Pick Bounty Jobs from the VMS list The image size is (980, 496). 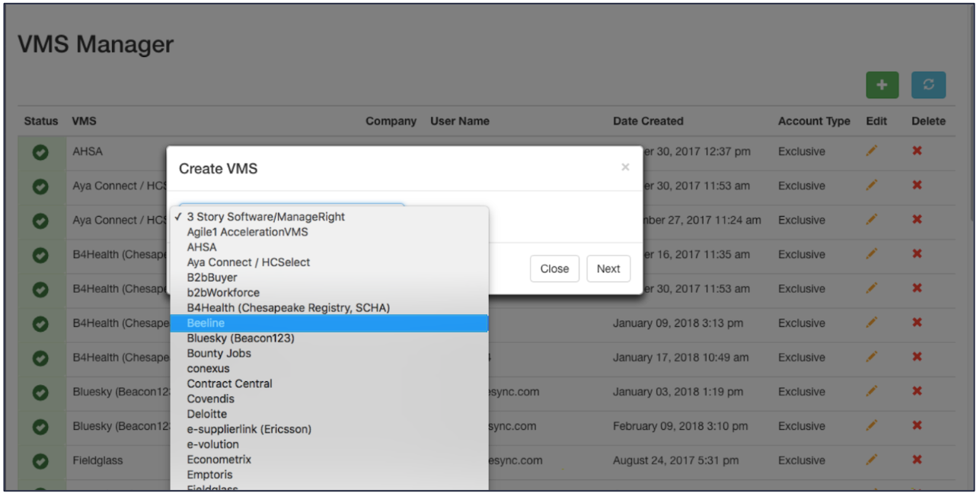219,353
